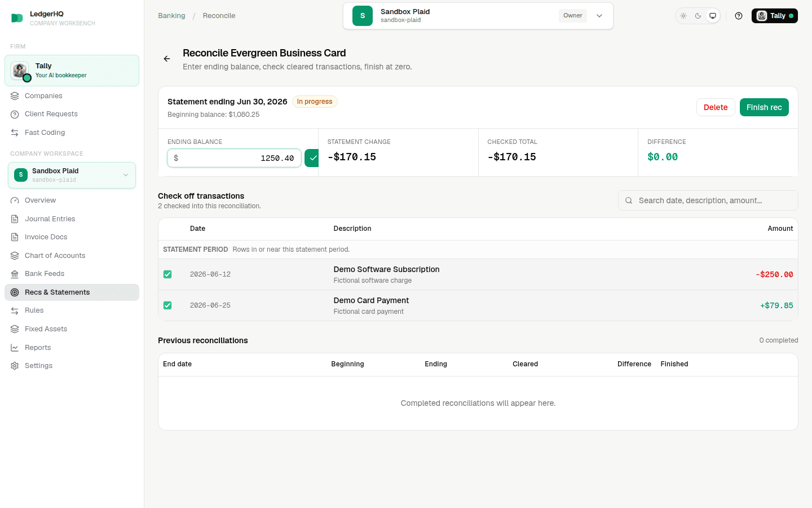
Task: Select system theme monitor icon
Action: point(713,16)
